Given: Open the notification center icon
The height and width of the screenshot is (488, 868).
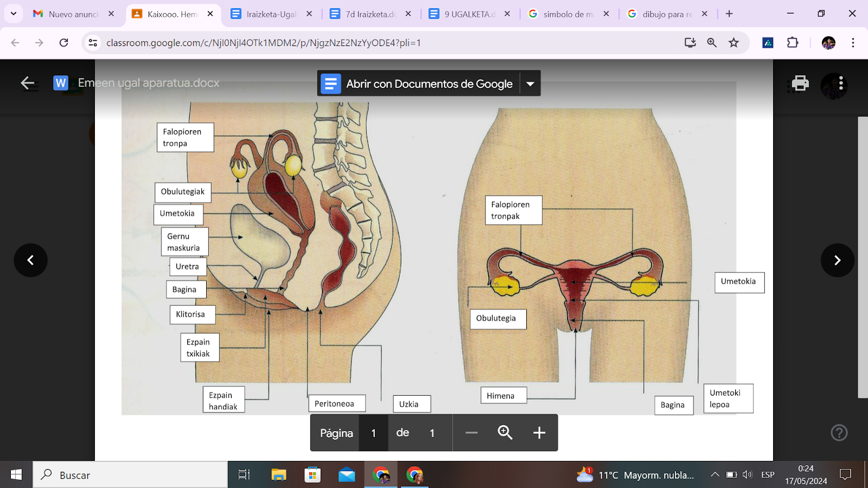Looking at the screenshot, I should point(845,474).
